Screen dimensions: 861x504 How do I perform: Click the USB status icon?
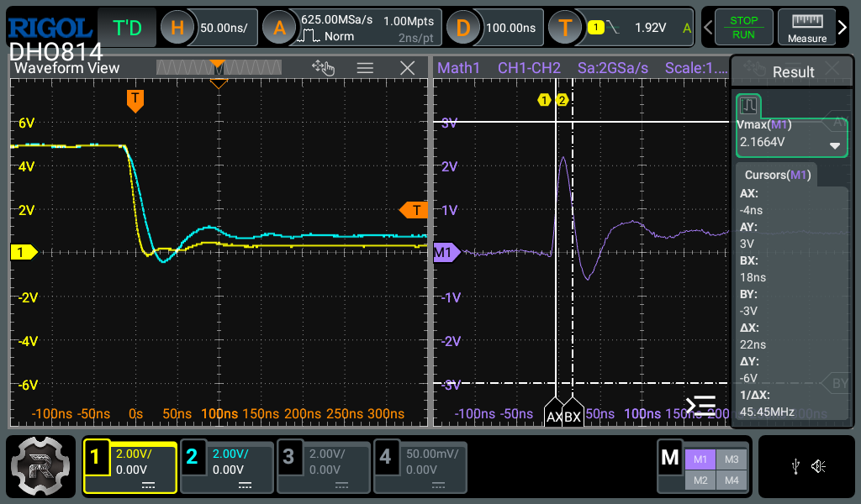pos(795,466)
